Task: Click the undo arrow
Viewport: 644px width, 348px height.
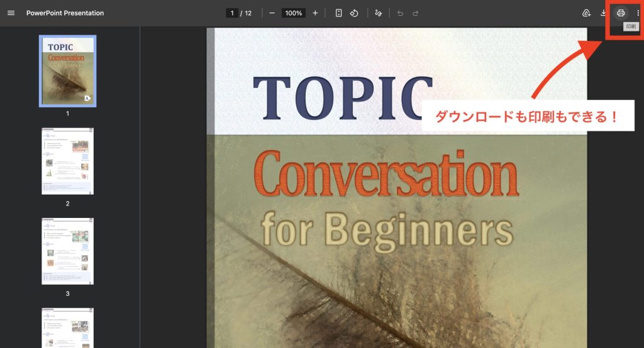Action: coord(400,13)
